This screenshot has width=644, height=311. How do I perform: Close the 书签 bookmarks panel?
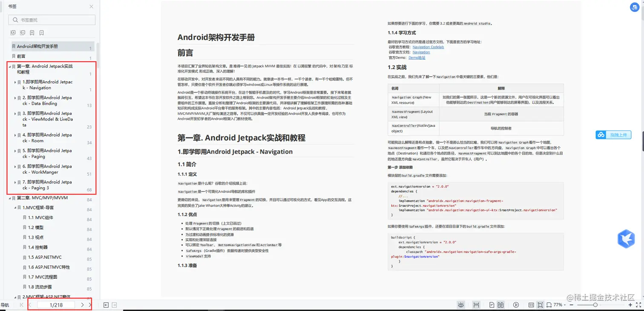point(91,6)
